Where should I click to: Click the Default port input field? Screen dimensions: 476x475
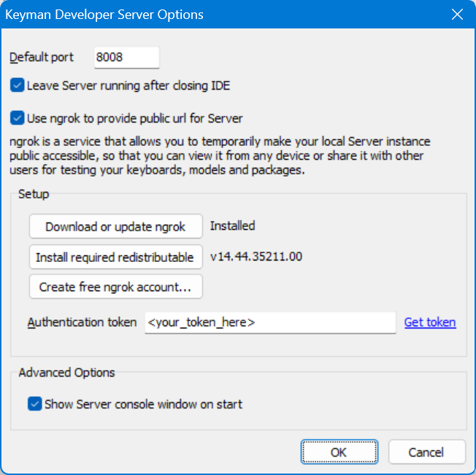point(126,58)
